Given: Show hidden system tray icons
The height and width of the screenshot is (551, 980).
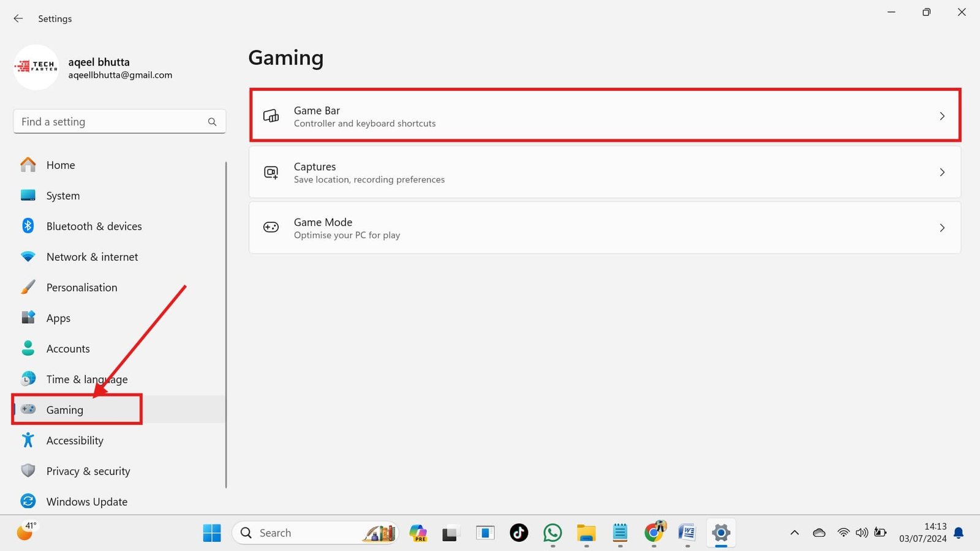Looking at the screenshot, I should [x=794, y=533].
